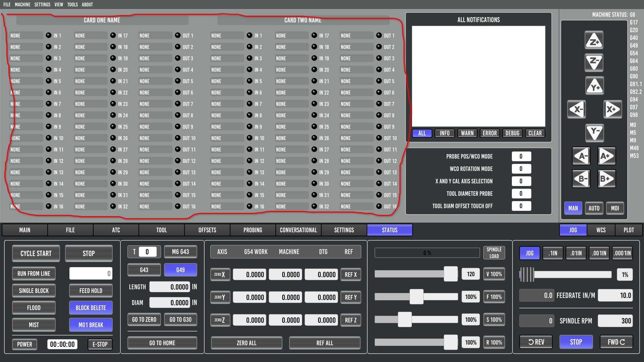Select the PROBING tab
The height and width of the screenshot is (362, 644).
point(253,230)
